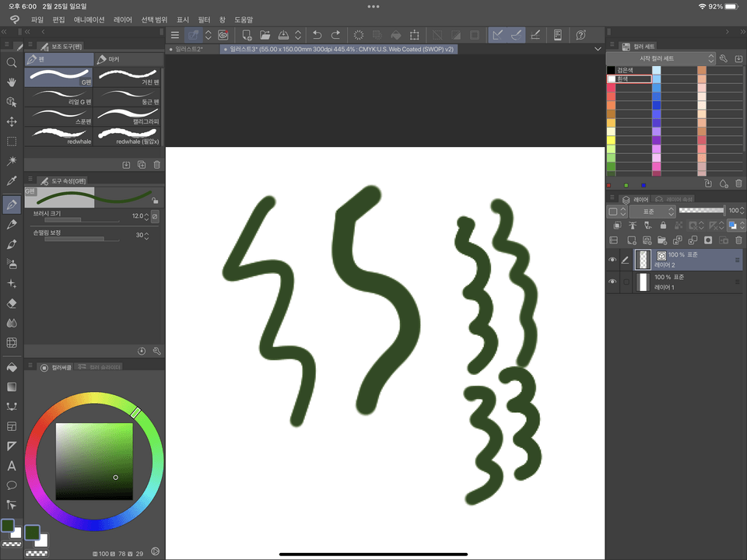Open 브러시 크기 dynamics settings button
The image size is (747, 560).
click(x=155, y=216)
